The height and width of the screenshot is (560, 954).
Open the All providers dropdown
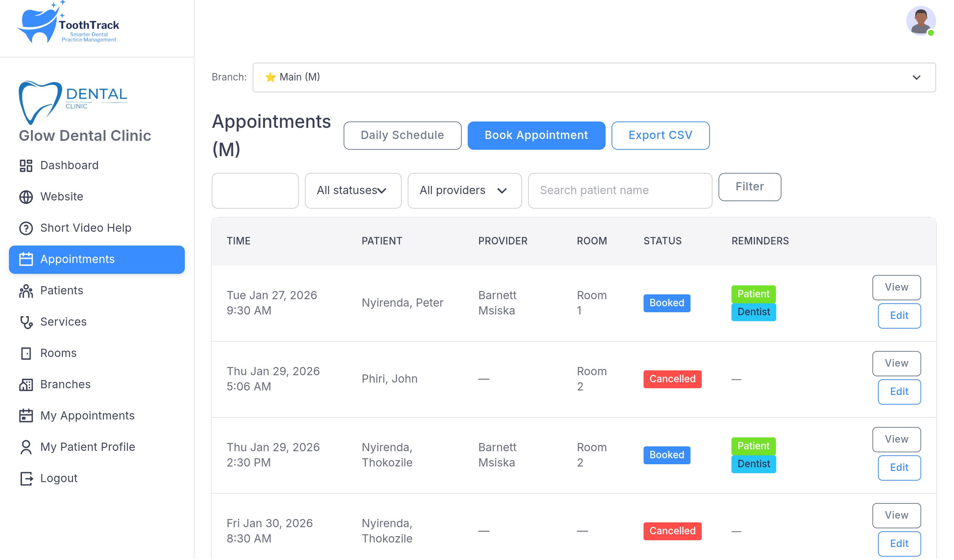[x=465, y=191]
